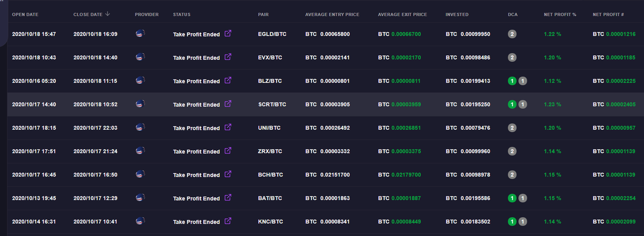
Task: Sort by Provider column header
Action: click(x=147, y=14)
